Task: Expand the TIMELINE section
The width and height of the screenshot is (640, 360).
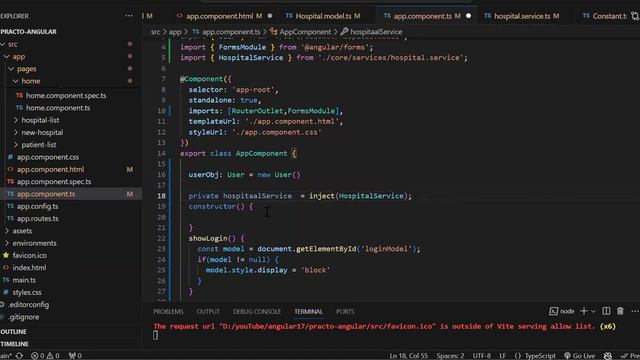Action: [x=14, y=344]
